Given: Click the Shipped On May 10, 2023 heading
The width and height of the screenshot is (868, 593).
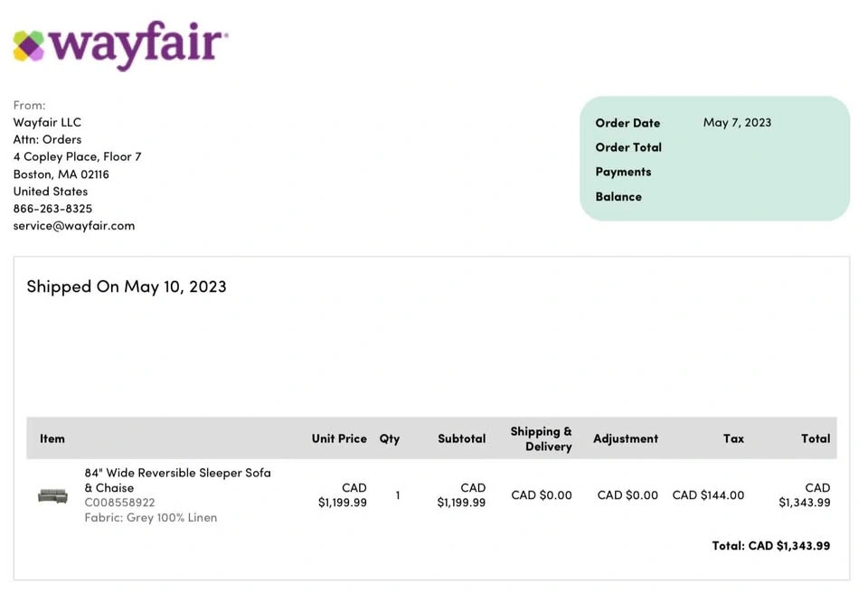Looking at the screenshot, I should pos(127,287).
